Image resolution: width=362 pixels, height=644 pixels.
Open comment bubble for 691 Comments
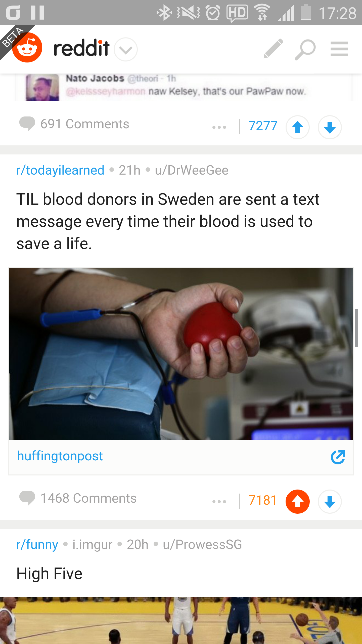coord(27,124)
